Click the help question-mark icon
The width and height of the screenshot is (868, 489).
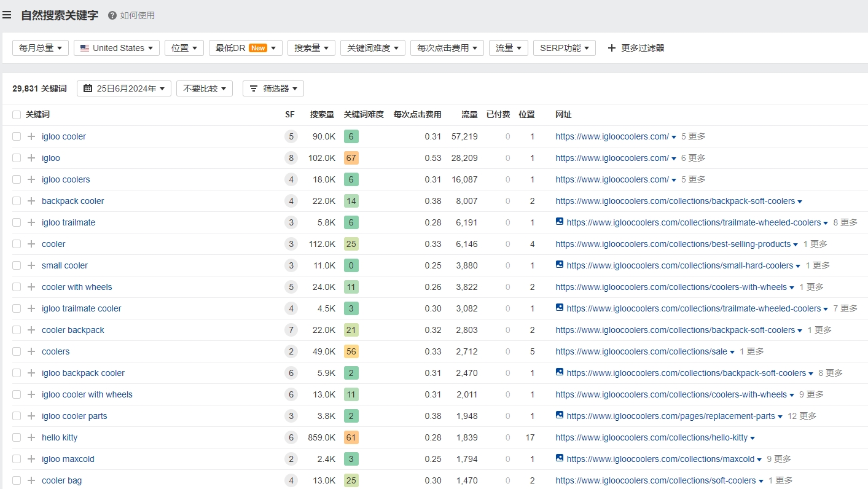point(112,15)
